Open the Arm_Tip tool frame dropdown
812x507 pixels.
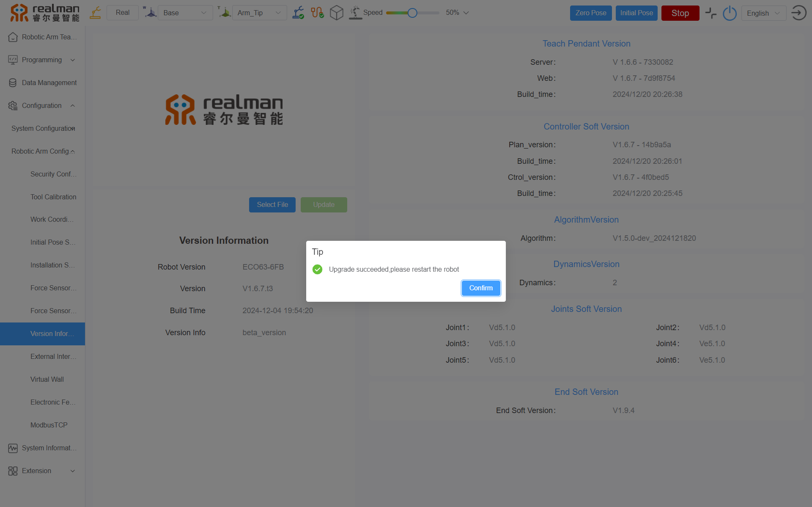259,13
